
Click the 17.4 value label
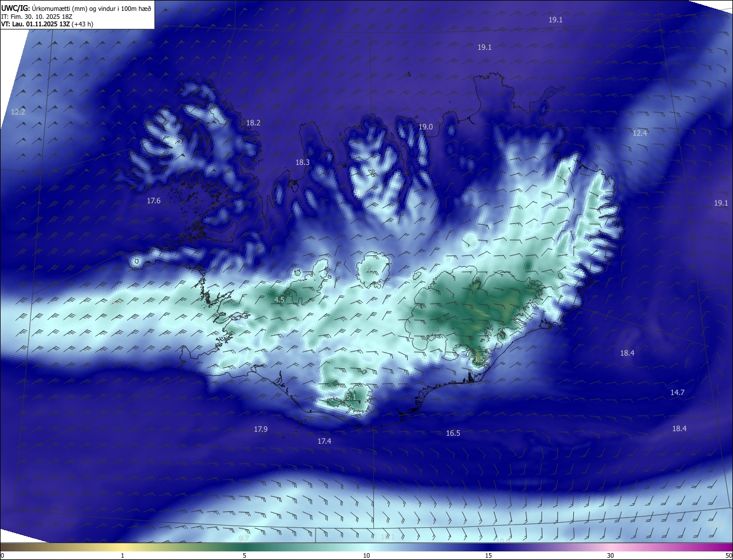(x=324, y=441)
